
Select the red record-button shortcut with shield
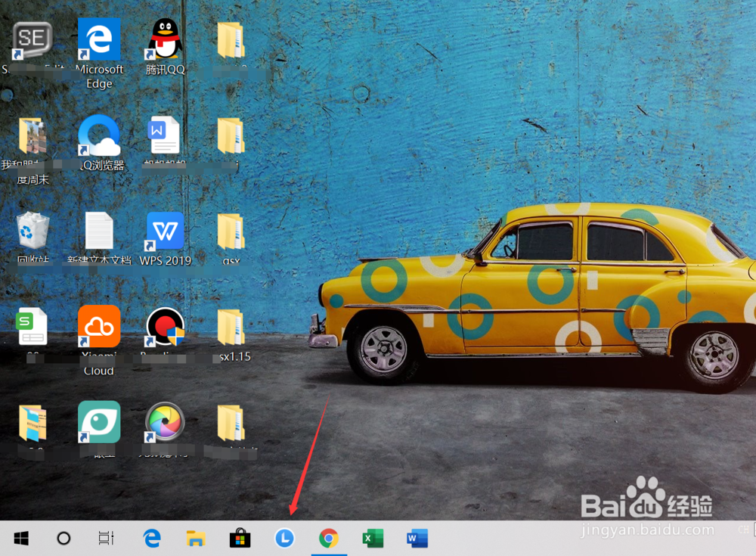[x=165, y=327]
